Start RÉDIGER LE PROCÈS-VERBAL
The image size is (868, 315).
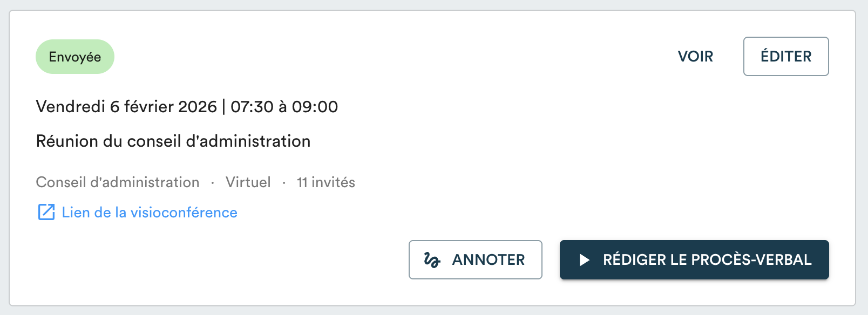tap(694, 260)
